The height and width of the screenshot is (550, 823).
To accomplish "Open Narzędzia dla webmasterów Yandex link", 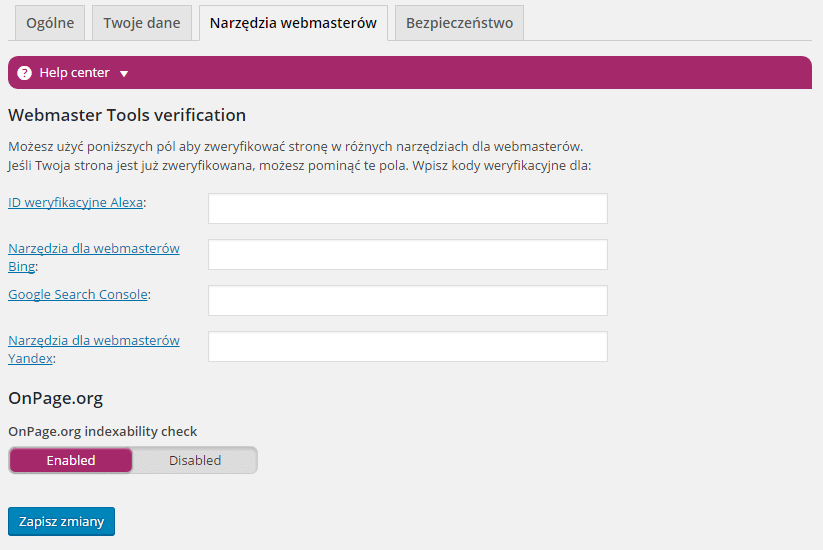I will [94, 350].
